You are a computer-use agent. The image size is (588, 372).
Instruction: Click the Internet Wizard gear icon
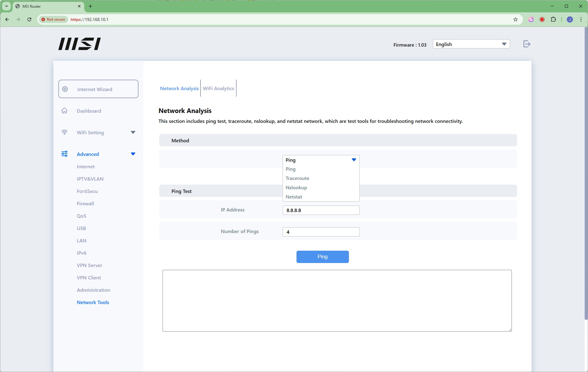tap(65, 89)
